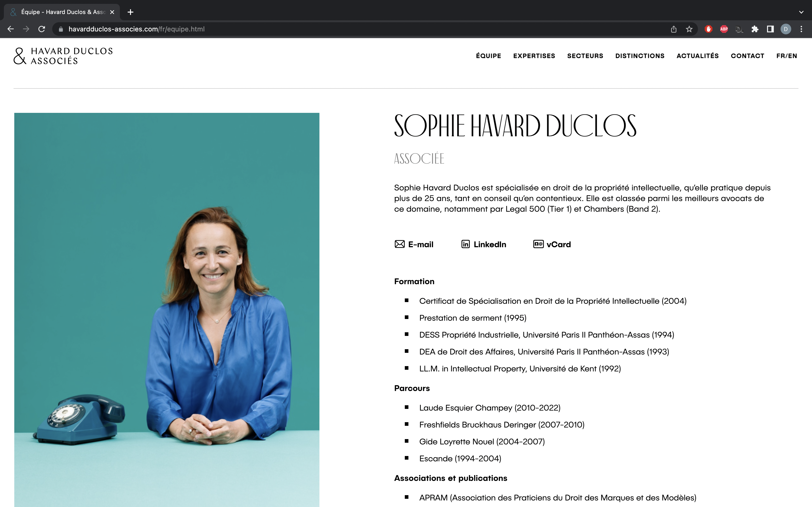812x507 pixels.
Task: Open the DISTINCTIONS navigation item
Action: [x=640, y=56]
